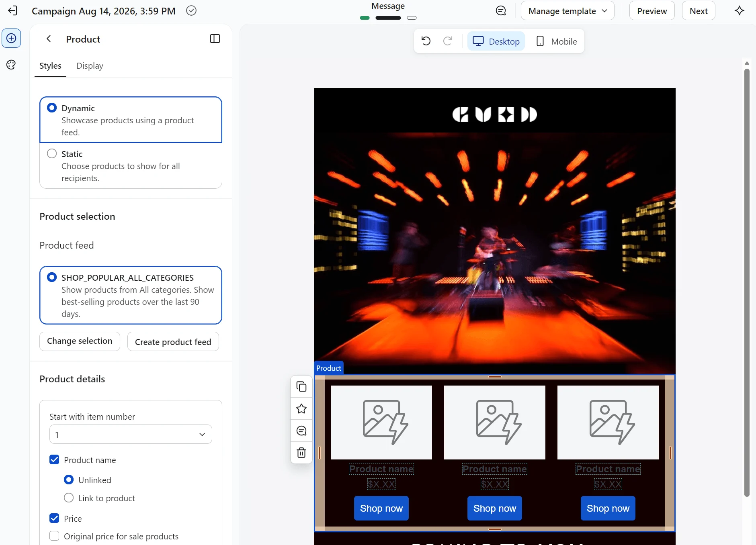Switch to Desktop preview
Image resolution: width=756 pixels, height=545 pixels.
tap(496, 41)
